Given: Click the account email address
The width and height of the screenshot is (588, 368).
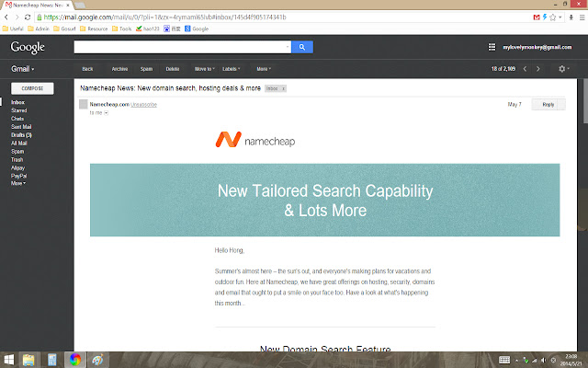Looking at the screenshot, I should [537, 47].
